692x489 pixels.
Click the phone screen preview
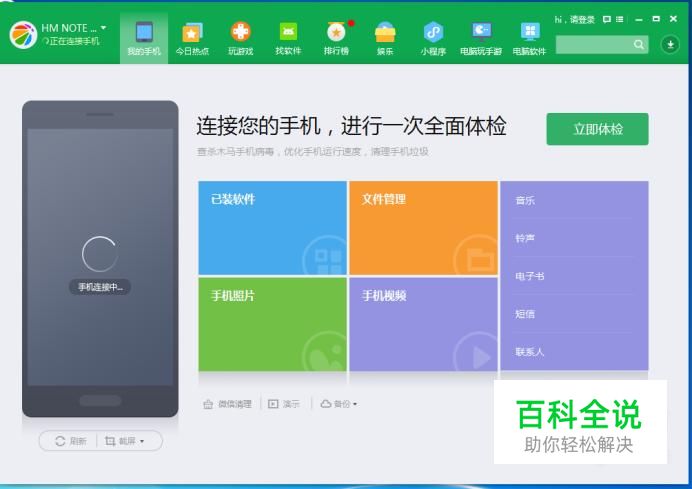pyautogui.click(x=100, y=257)
